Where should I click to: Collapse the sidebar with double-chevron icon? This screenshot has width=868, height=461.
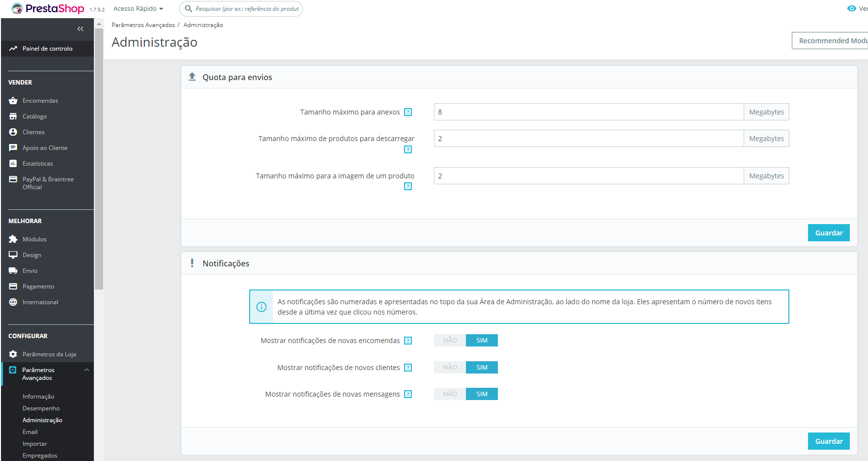click(x=80, y=29)
